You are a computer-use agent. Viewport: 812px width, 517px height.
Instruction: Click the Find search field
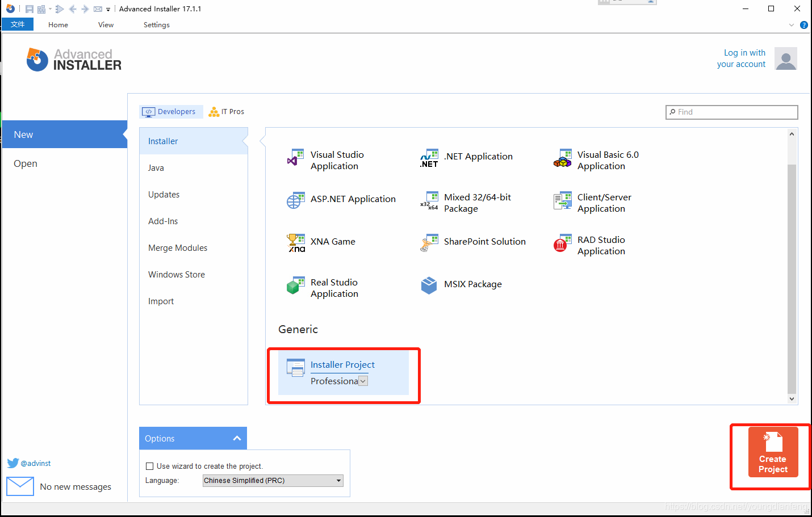coord(731,112)
